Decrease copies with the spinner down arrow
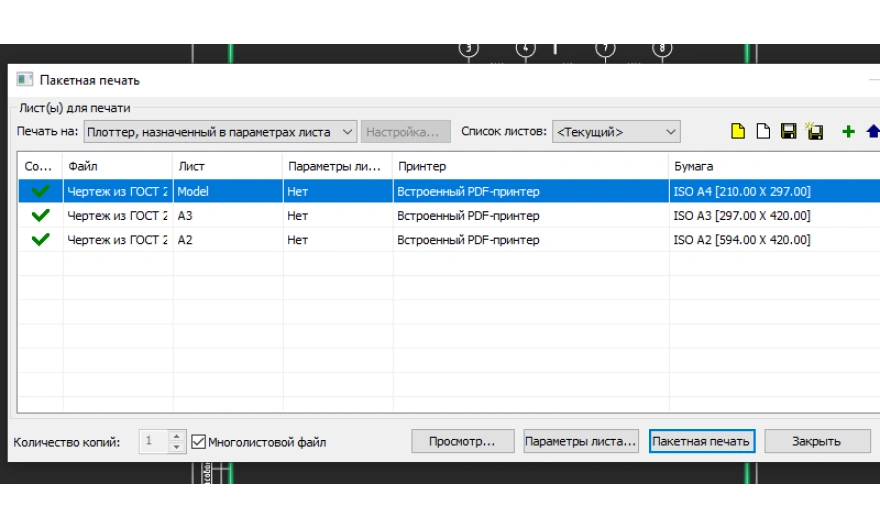This screenshot has width=880, height=528. pyautogui.click(x=176, y=447)
